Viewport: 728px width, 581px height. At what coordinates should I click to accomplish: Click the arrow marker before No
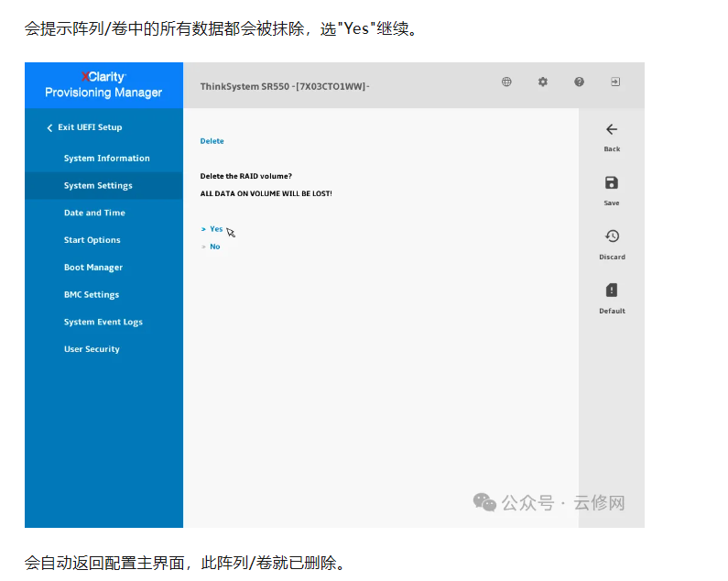(203, 247)
